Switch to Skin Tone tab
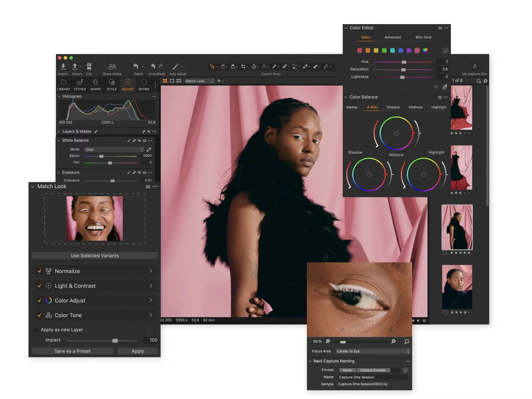 423,37
